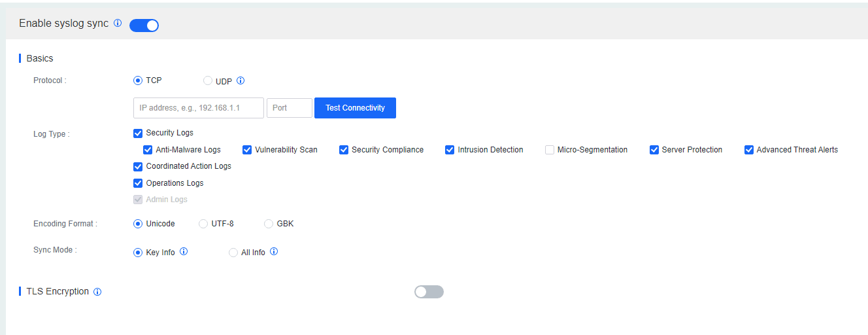Enable the TLS Encryption toggle

(x=429, y=292)
